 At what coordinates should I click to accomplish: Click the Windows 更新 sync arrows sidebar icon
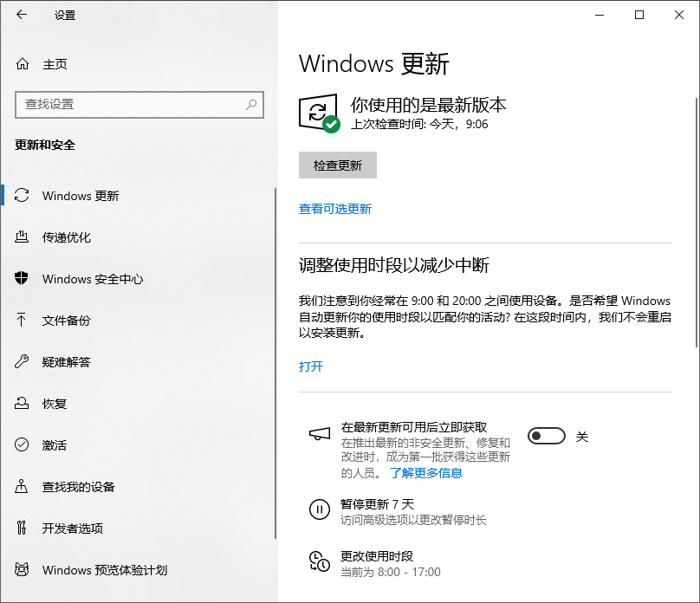(x=22, y=196)
